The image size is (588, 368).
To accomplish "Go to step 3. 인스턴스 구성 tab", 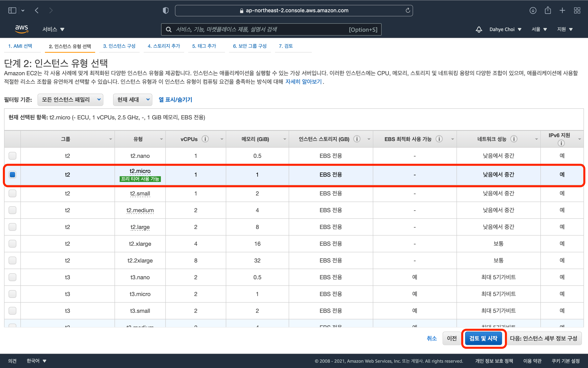I will click(x=119, y=46).
